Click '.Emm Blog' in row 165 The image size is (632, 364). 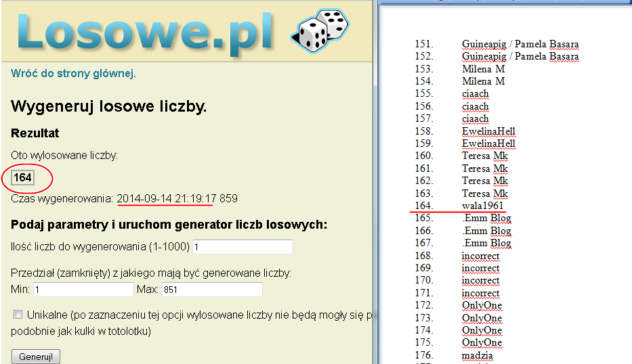[x=486, y=219]
